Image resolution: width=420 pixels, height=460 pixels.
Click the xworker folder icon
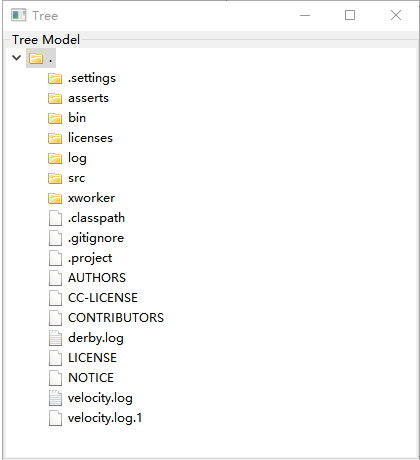[55, 198]
